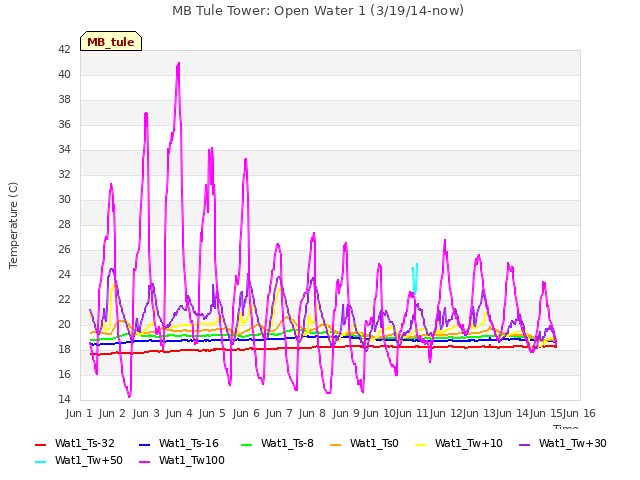
Task: Click the chart title MB Tule Tower
Action: pyautogui.click(x=318, y=11)
